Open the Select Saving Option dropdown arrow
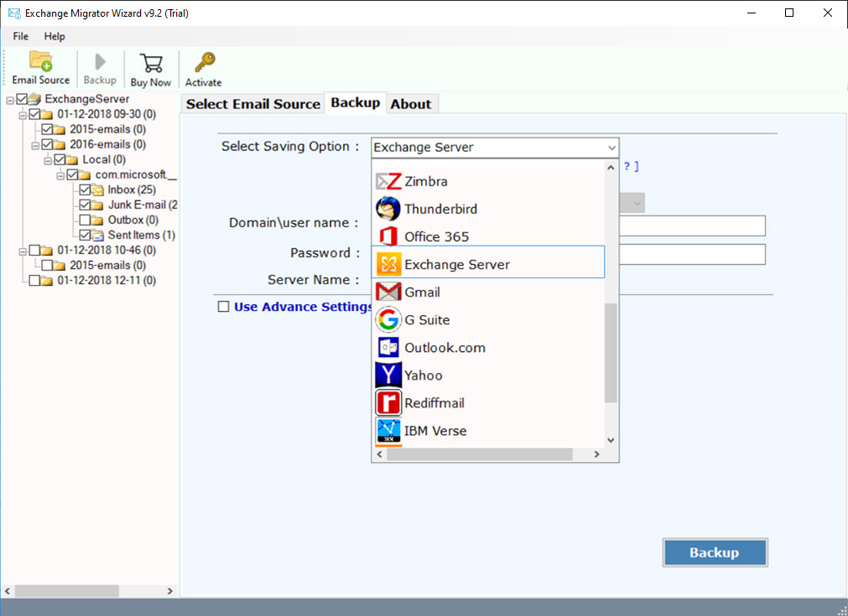 tap(611, 148)
